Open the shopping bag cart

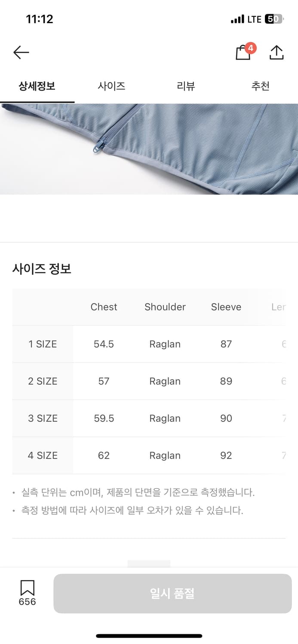pyautogui.click(x=243, y=52)
